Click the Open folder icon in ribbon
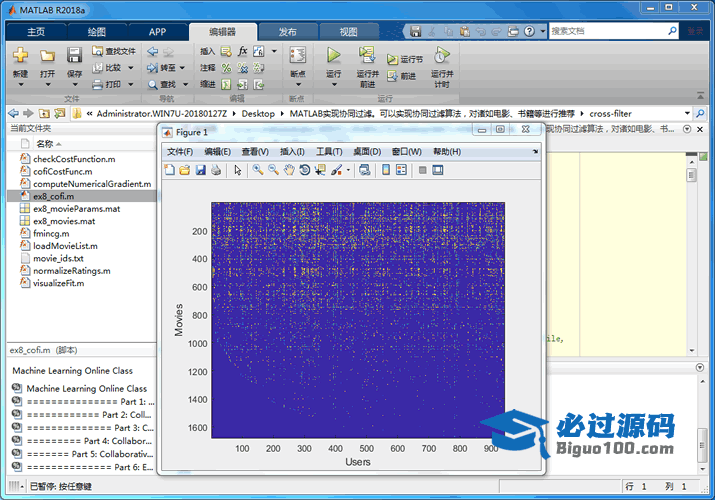Screen dimensions: 715x500 (47, 56)
